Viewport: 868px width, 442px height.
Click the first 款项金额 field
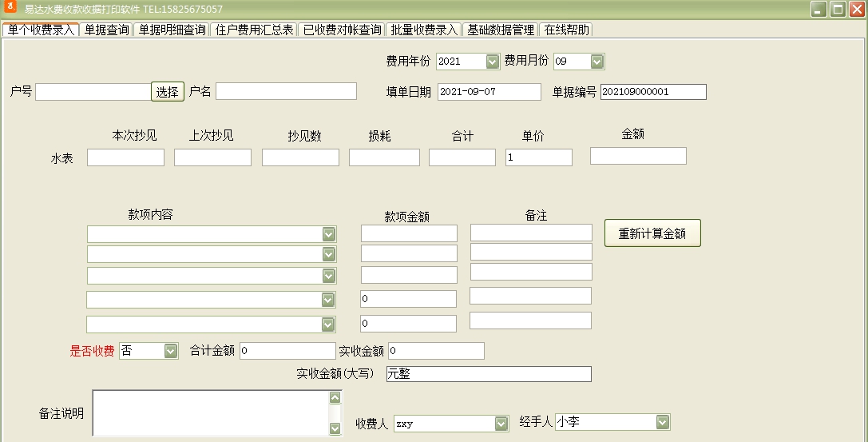[409, 233]
